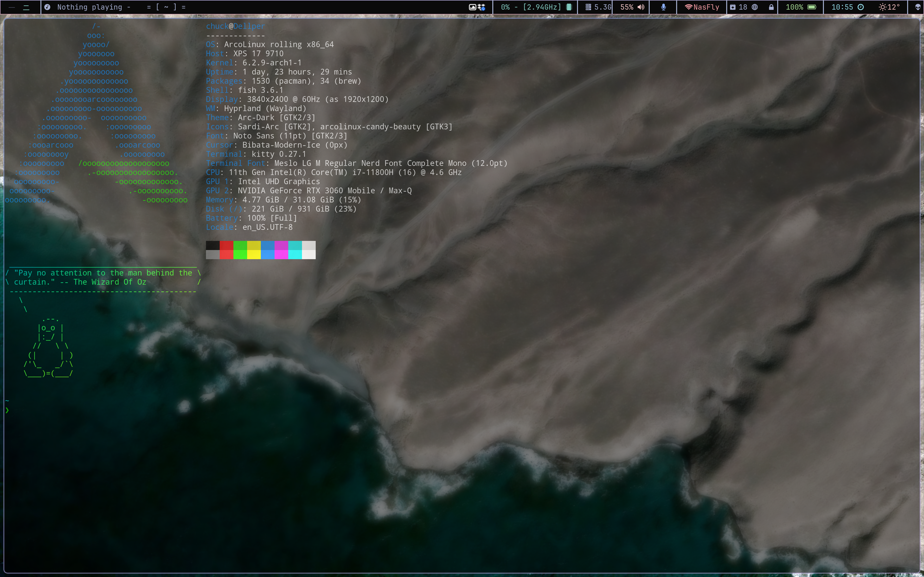Viewport: 924px width, 577px height.
Task: Click the globe icon next to 18
Action: [x=755, y=7]
